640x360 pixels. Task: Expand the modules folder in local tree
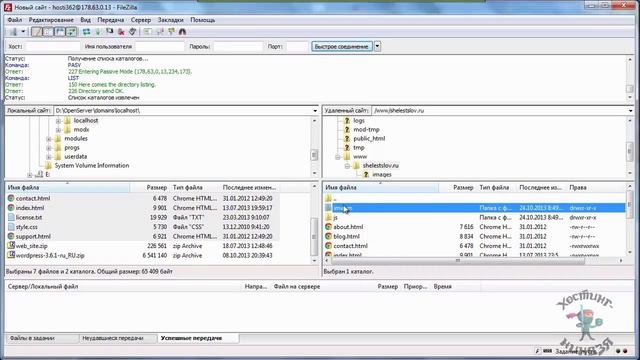(x=49, y=139)
